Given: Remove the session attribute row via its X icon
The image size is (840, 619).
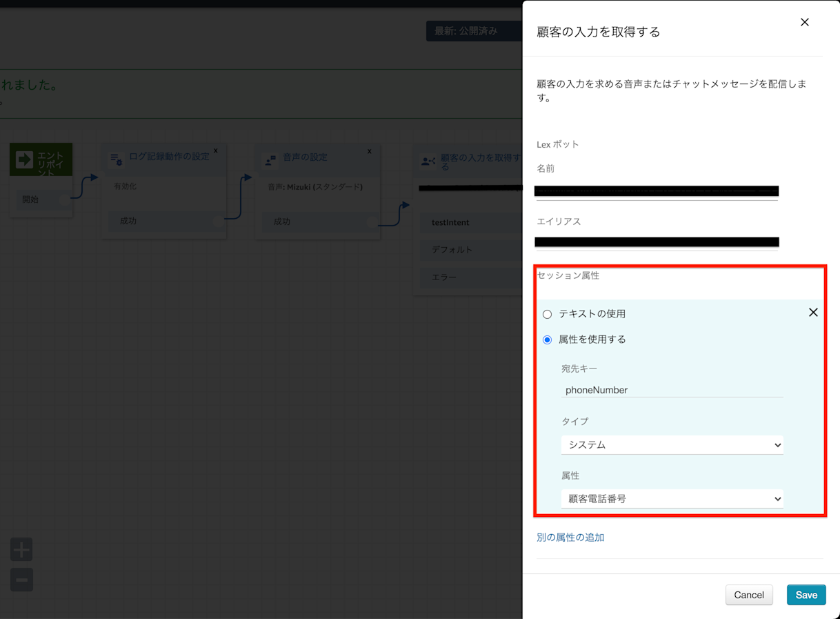Looking at the screenshot, I should [x=813, y=312].
